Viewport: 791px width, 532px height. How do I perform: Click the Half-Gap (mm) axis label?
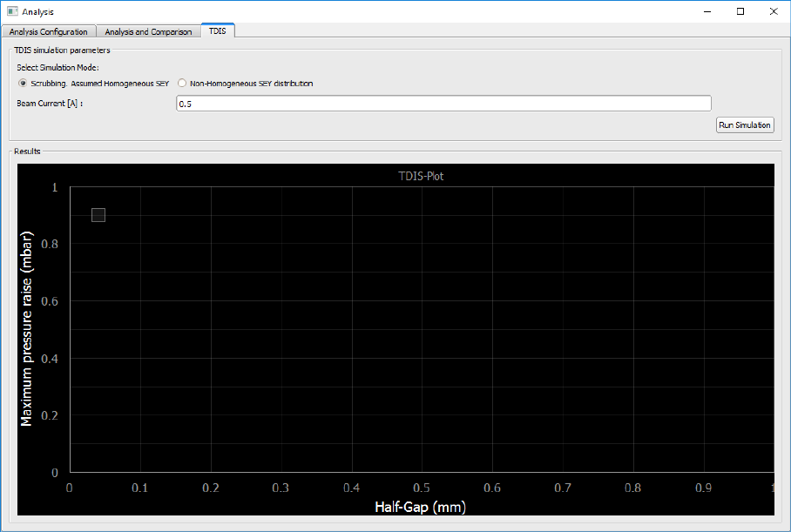[x=420, y=506]
